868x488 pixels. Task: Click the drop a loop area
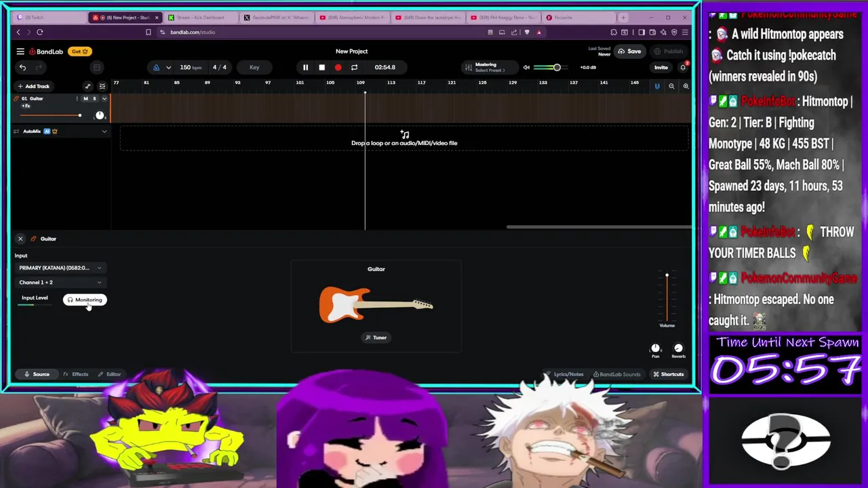click(404, 139)
